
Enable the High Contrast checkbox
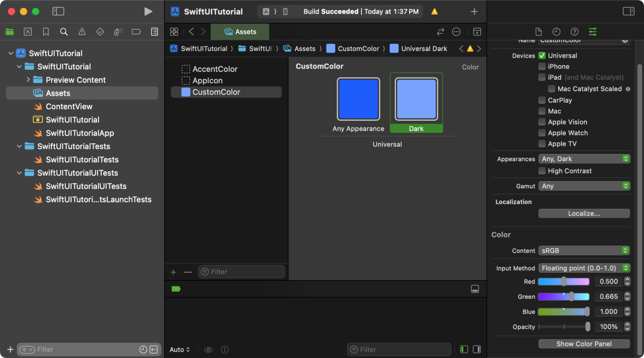pos(542,171)
